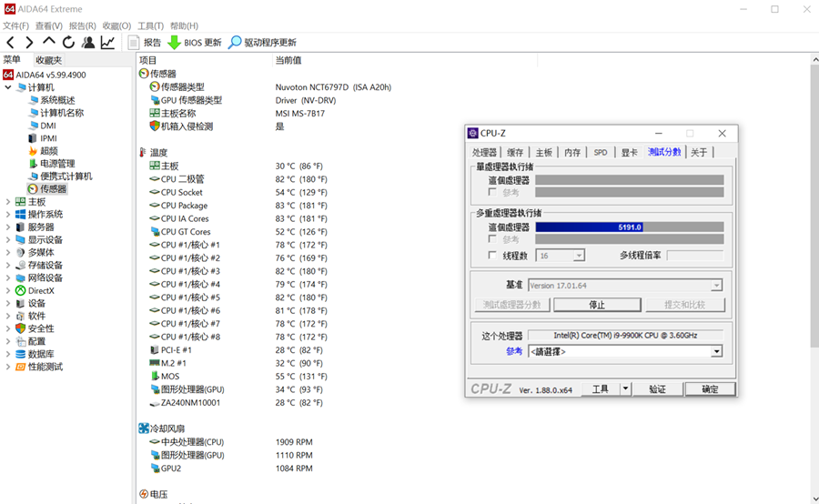Toggle the single-thread 參考 checkbox
819x504 pixels.
click(x=492, y=192)
